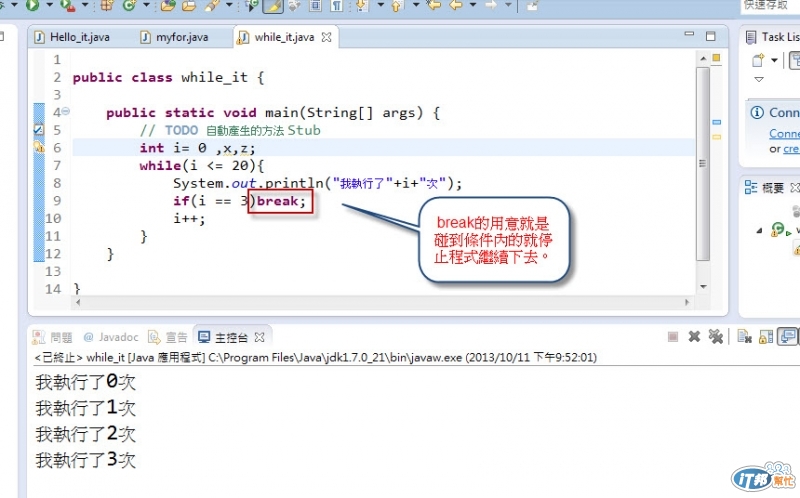Open the 宣告 Declaration tab

168,337
